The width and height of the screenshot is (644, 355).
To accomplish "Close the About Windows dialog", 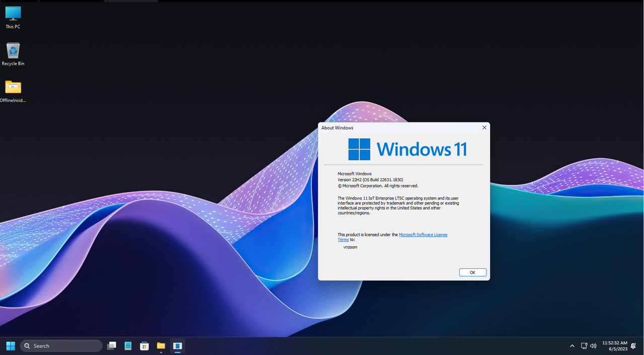I will [484, 128].
